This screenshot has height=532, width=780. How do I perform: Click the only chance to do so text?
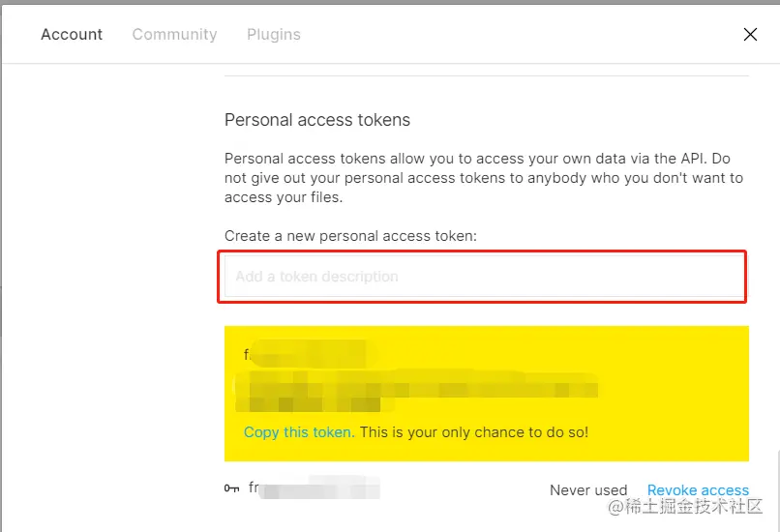coord(474,432)
